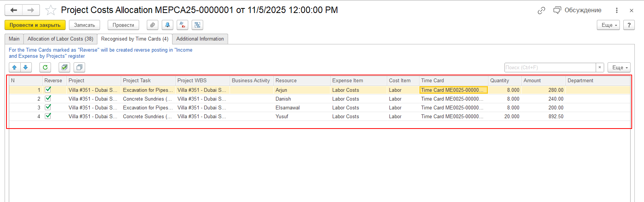Switch to Allocation of Labor Costs tab
Screen dimensions: 644x202
click(x=60, y=39)
